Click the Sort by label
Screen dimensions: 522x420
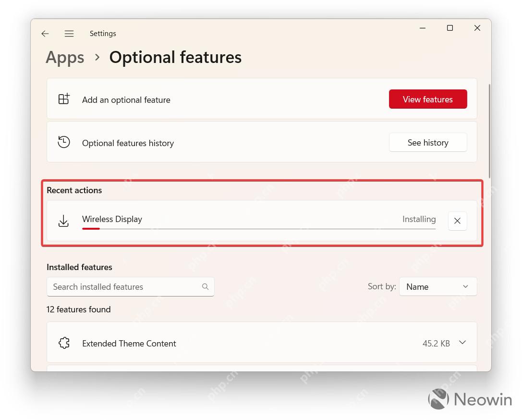[x=382, y=286]
